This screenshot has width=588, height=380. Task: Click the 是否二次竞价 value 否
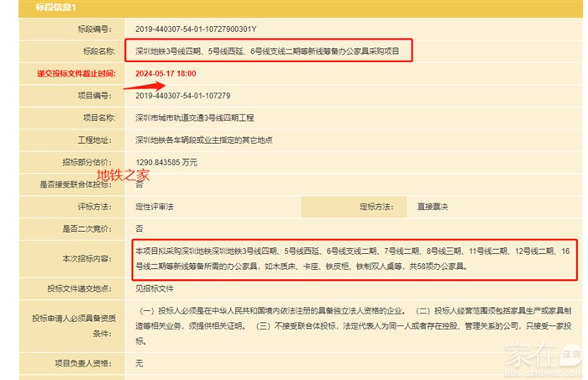(x=139, y=228)
